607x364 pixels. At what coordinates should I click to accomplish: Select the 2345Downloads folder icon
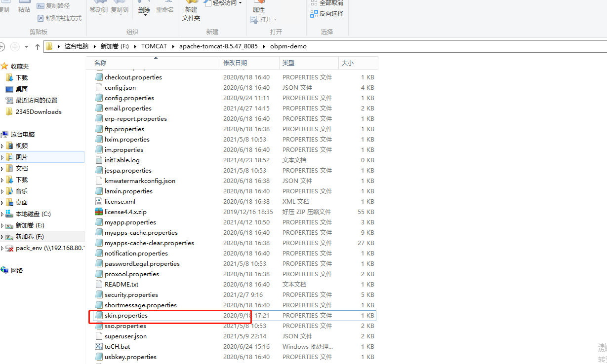[9, 112]
